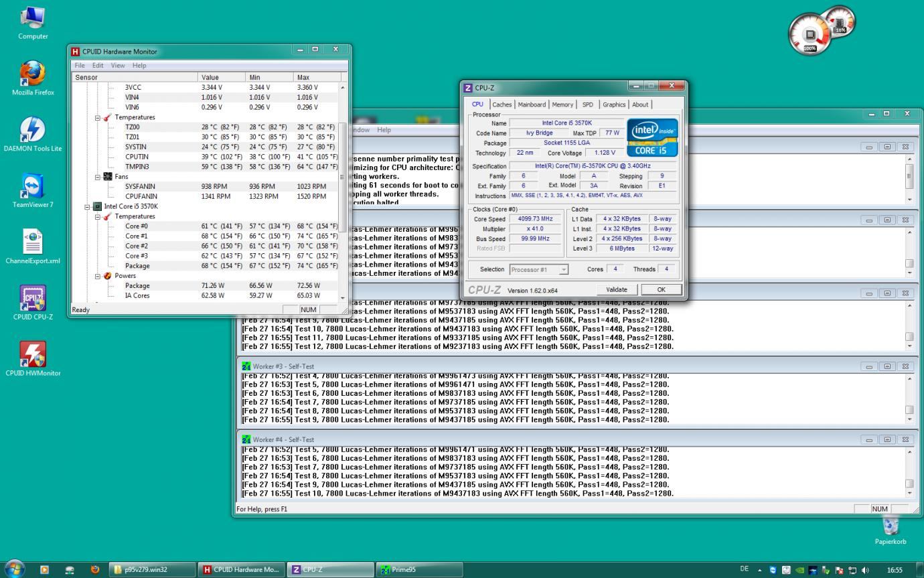Image resolution: width=924 pixels, height=578 pixels.
Task: Collapse the Powers tree node
Action: (98, 276)
